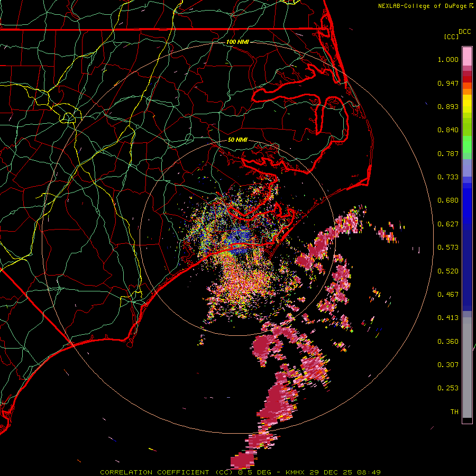
Task: Select the 0.840 scale value
Action: click(448, 130)
